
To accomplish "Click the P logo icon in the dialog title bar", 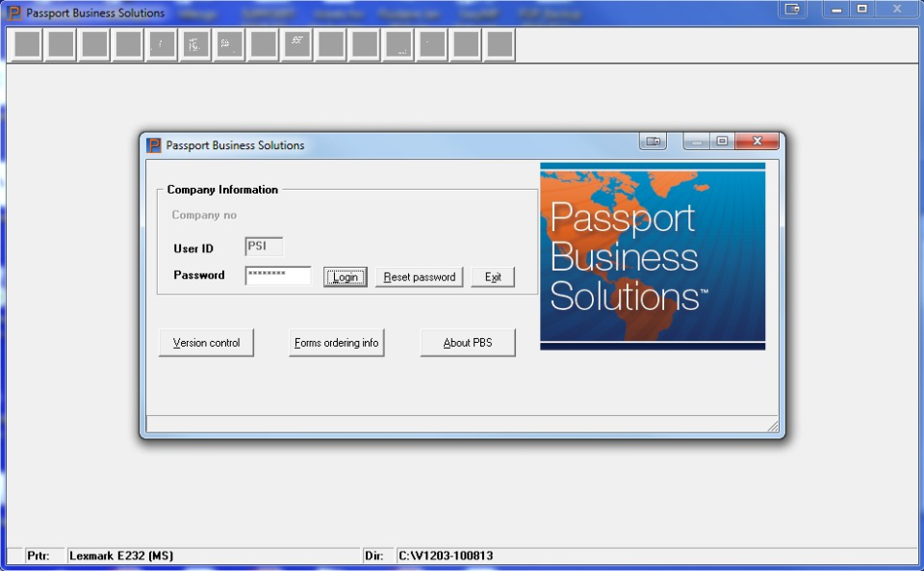I will click(154, 145).
